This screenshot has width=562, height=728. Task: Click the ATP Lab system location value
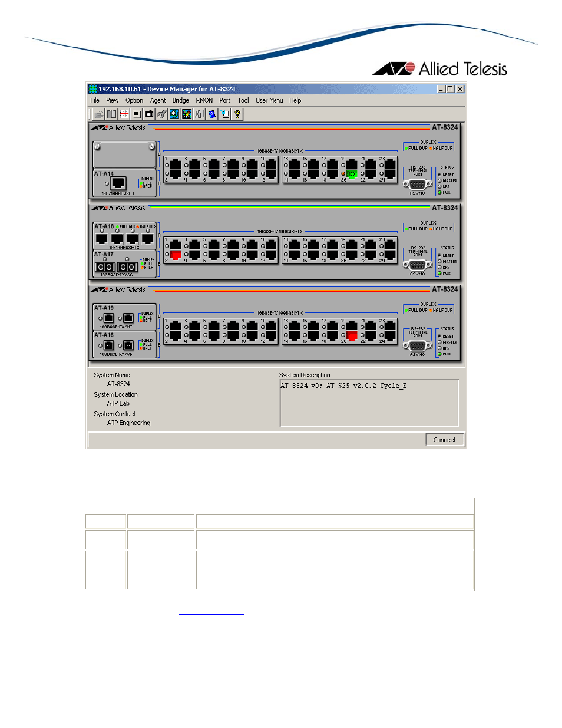(x=118, y=403)
